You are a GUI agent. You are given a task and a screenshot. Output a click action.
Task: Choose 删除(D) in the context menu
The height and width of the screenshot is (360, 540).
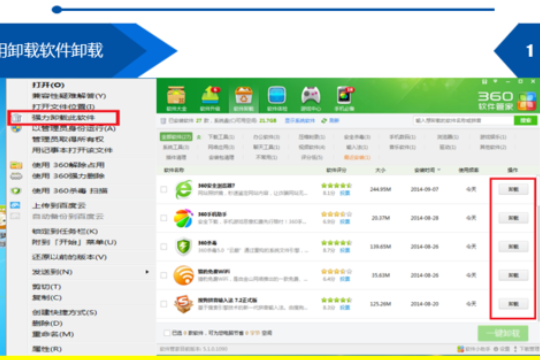(x=47, y=323)
